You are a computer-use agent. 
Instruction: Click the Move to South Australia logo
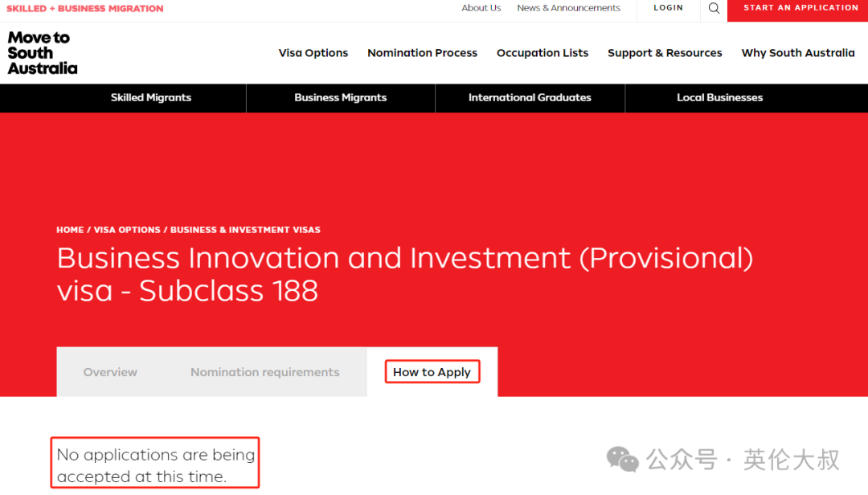(x=43, y=53)
